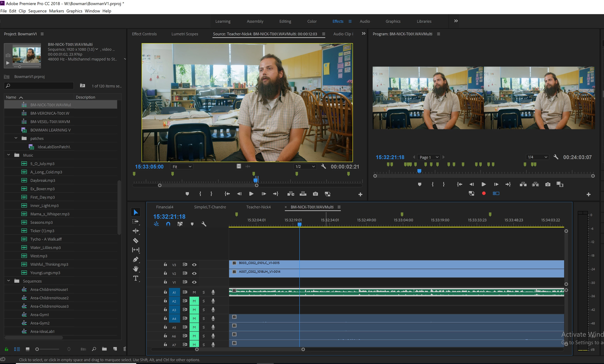Select the Type tool
This screenshot has width=604, height=364.
[x=136, y=278]
